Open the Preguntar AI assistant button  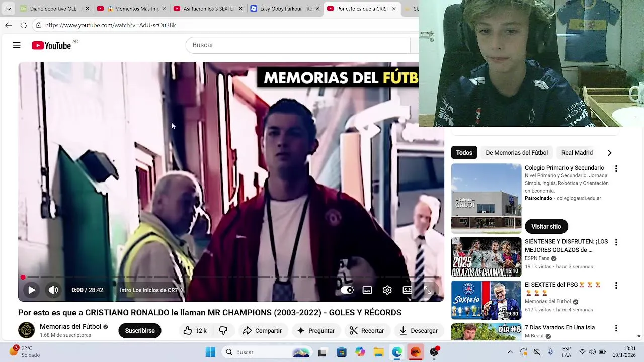pyautogui.click(x=315, y=331)
